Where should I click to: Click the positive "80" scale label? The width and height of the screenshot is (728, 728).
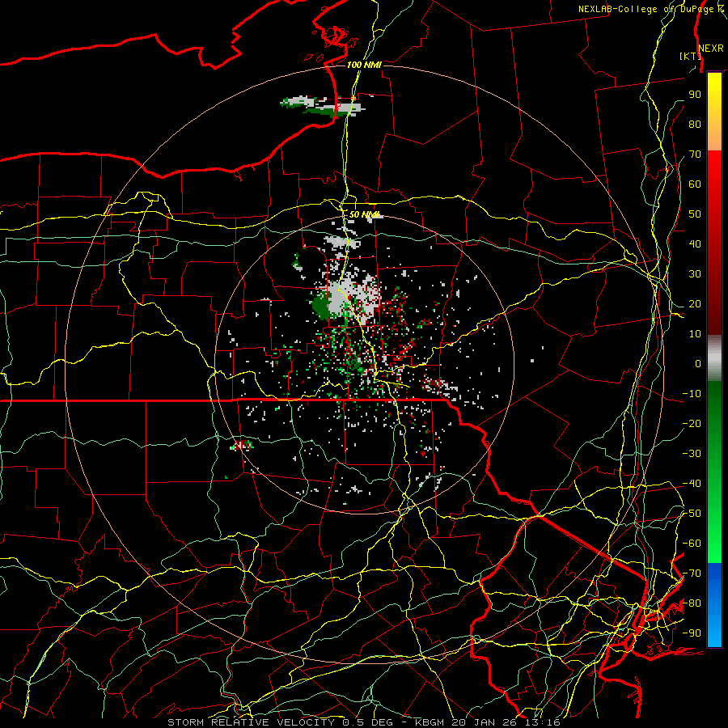(695, 124)
